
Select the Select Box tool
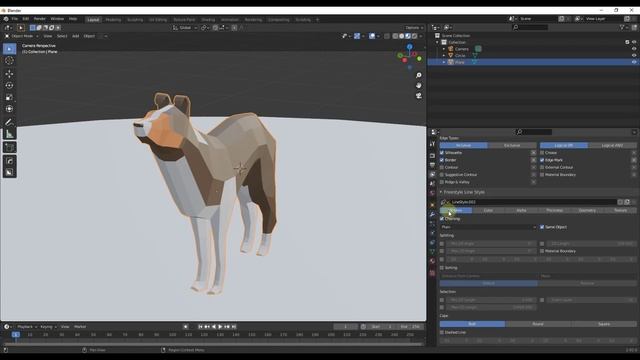coord(9,49)
